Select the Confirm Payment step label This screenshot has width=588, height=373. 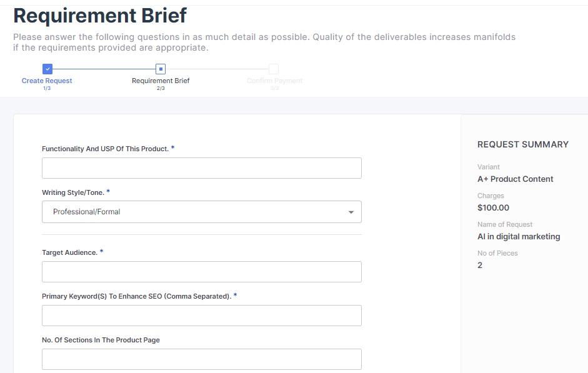point(274,81)
